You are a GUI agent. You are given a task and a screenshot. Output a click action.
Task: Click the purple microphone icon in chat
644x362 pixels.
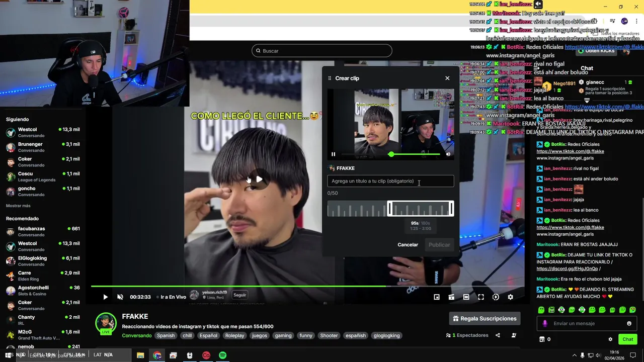tap(544, 323)
